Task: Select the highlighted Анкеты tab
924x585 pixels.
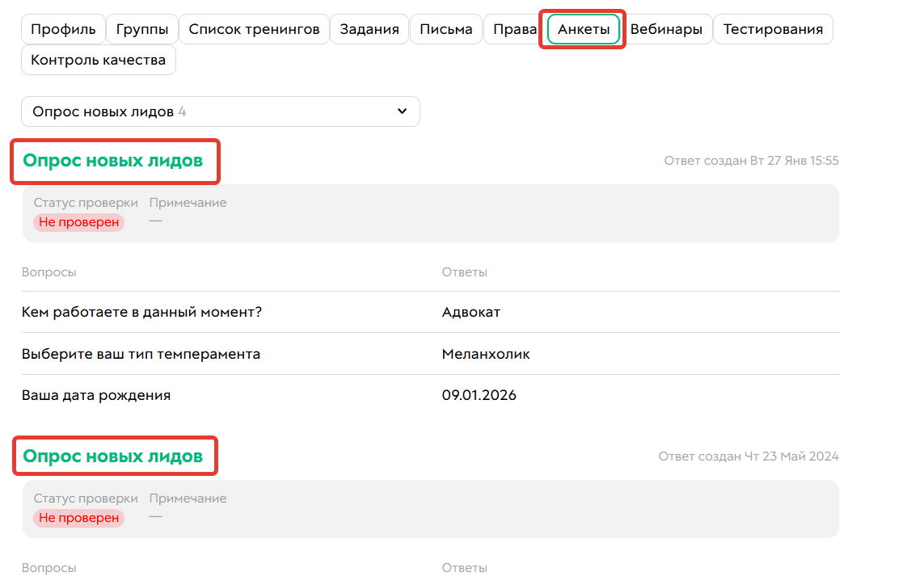Action: coord(581,28)
